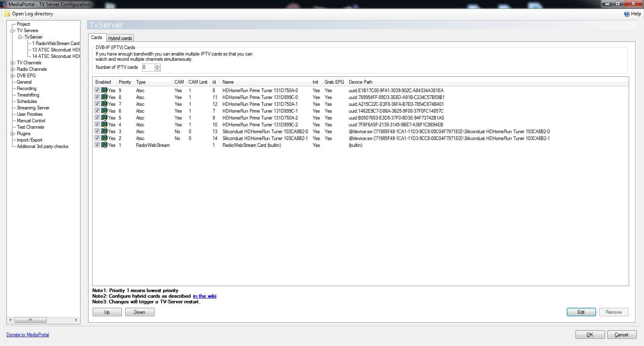This screenshot has height=346, width=644.
Task: Click the Open Log directory folder icon
Action: pyautogui.click(x=7, y=14)
